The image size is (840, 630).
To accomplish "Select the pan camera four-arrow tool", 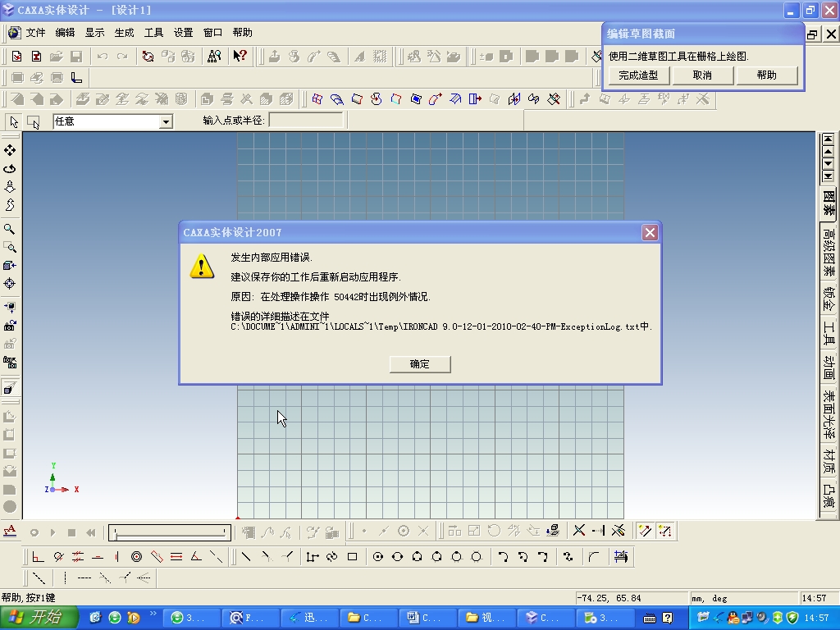I will click(10, 151).
